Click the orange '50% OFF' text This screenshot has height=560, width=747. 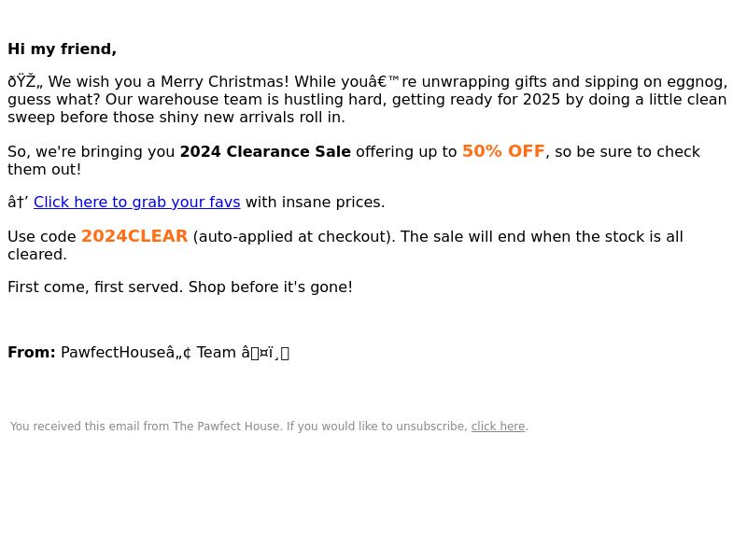click(x=503, y=151)
